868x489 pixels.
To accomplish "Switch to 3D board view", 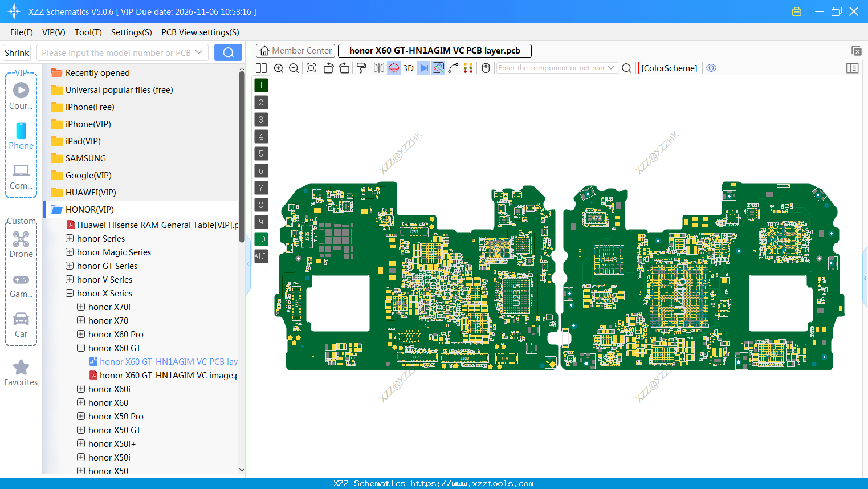I will coord(408,68).
